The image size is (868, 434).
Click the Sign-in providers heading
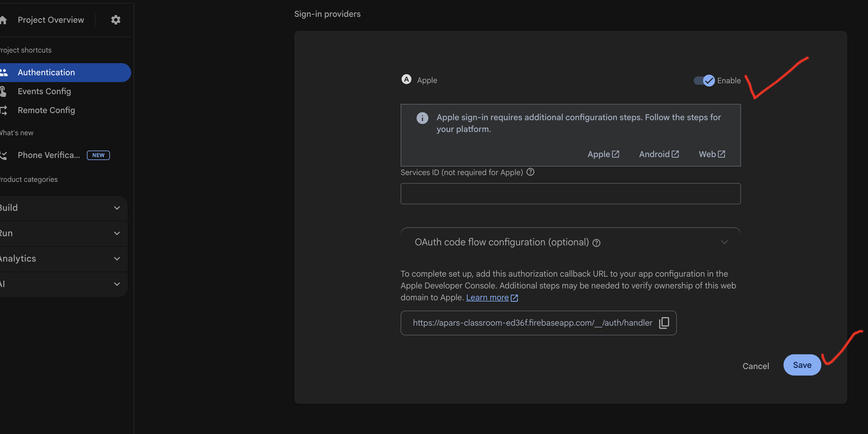pyautogui.click(x=327, y=14)
